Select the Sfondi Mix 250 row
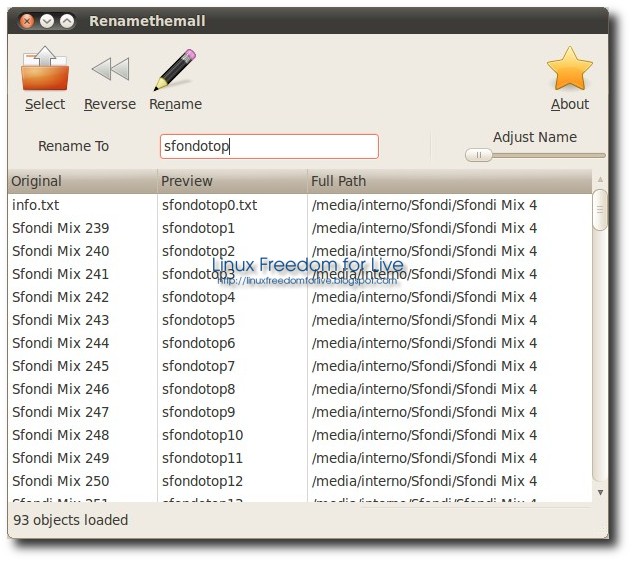Viewport: 632px width, 562px height. click(x=300, y=481)
